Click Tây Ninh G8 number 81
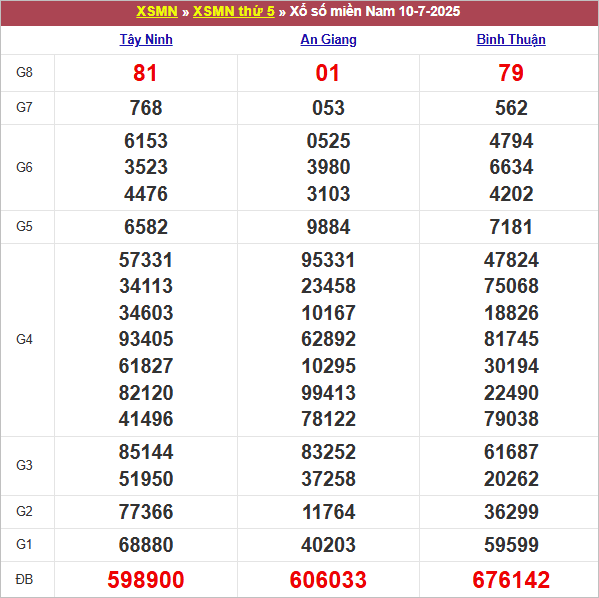This screenshot has width=599, height=598. tap(145, 73)
